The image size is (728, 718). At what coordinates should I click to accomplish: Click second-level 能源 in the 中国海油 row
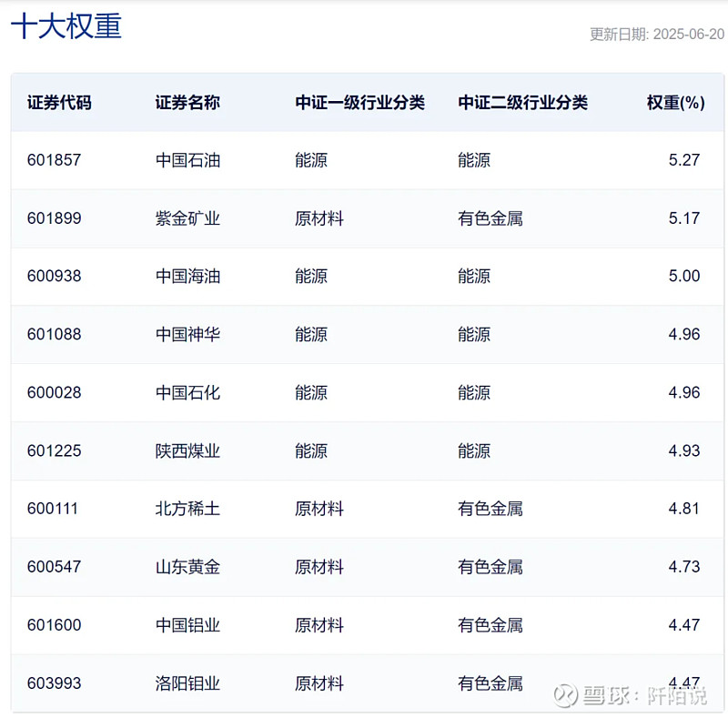point(474,277)
